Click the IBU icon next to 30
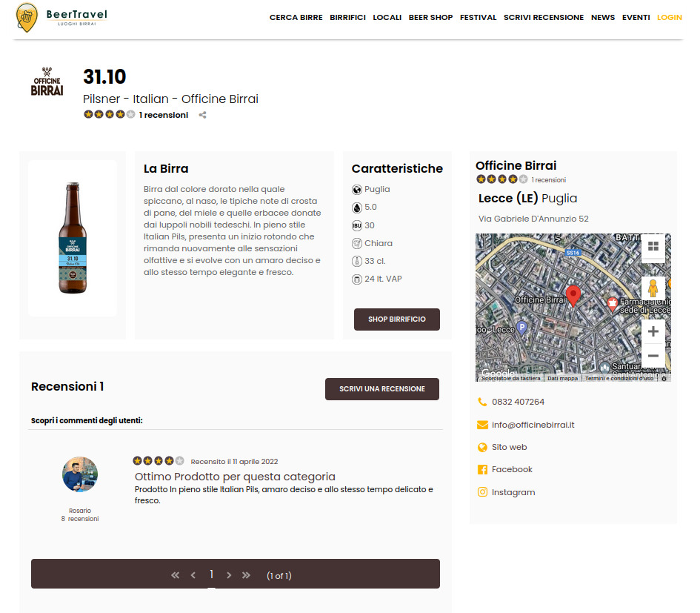This screenshot has width=700, height=613. click(357, 225)
